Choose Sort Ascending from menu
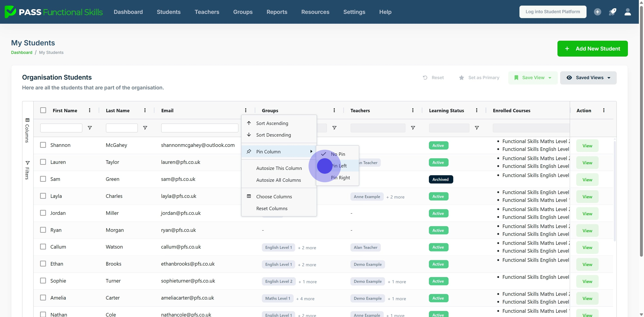 (279, 123)
